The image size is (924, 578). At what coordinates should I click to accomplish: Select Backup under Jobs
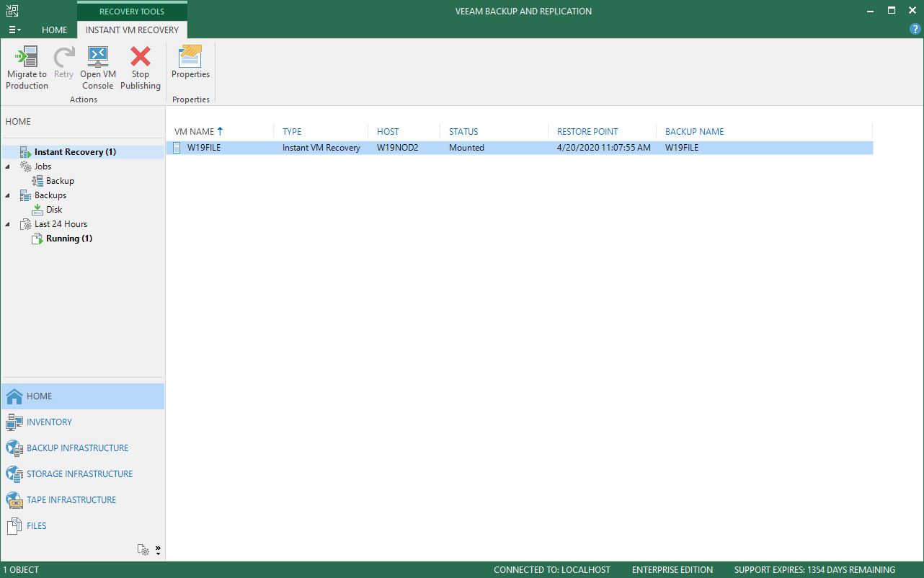point(60,181)
